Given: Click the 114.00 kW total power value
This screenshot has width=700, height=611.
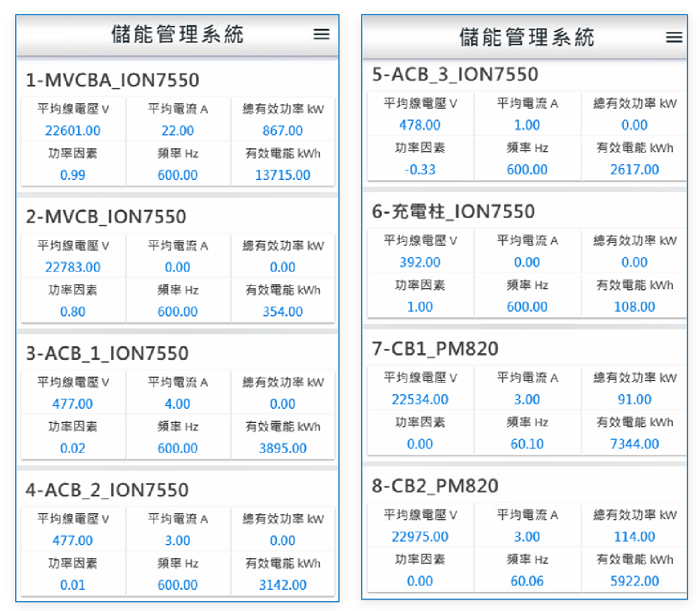Looking at the screenshot, I should click(634, 537).
